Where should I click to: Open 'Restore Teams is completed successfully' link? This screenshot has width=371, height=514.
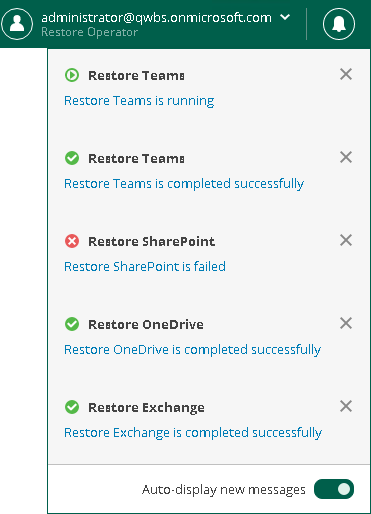184,184
